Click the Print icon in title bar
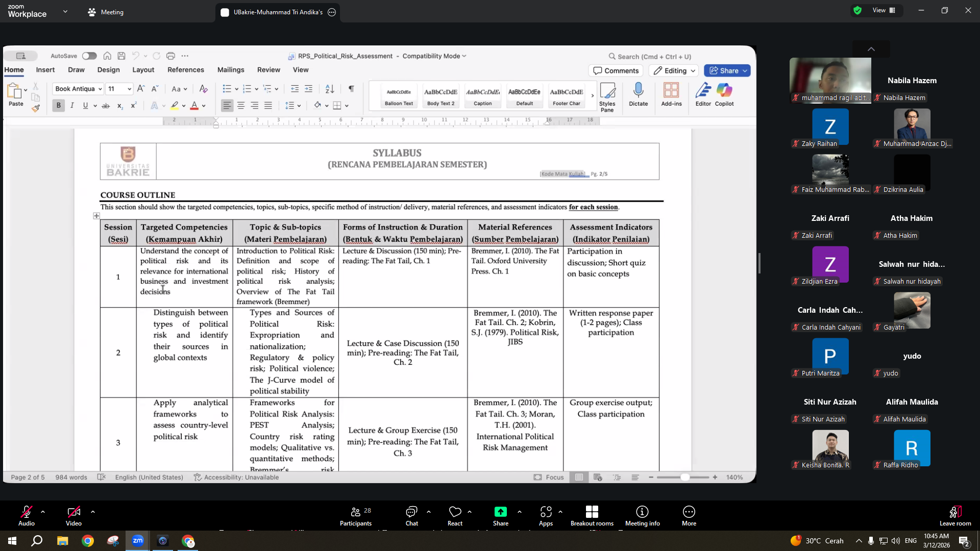The height and width of the screenshot is (551, 980). pyautogui.click(x=170, y=56)
